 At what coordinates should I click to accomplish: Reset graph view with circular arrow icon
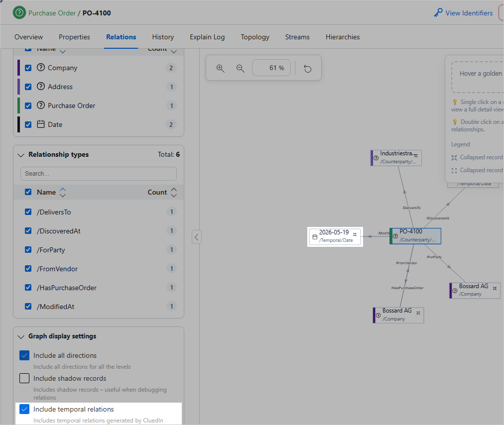308,68
